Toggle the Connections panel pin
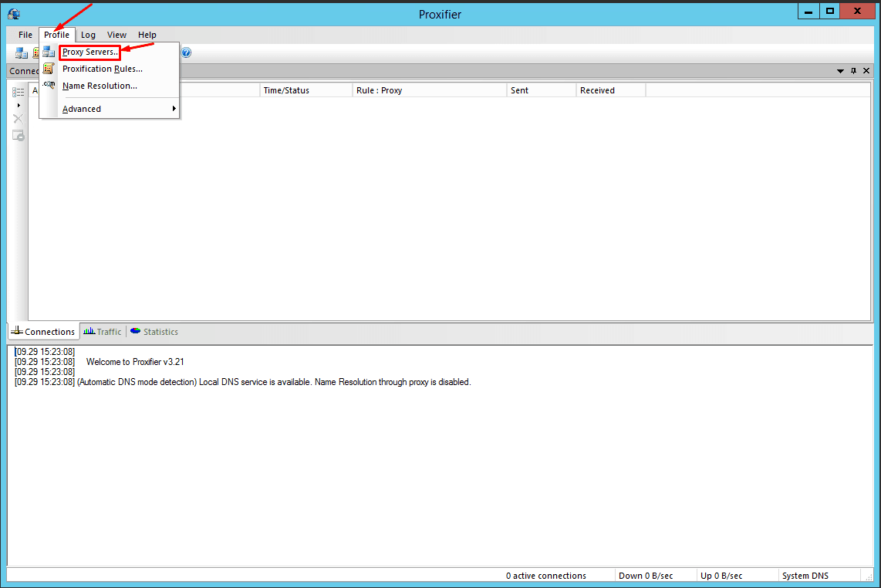881x588 pixels. point(853,71)
